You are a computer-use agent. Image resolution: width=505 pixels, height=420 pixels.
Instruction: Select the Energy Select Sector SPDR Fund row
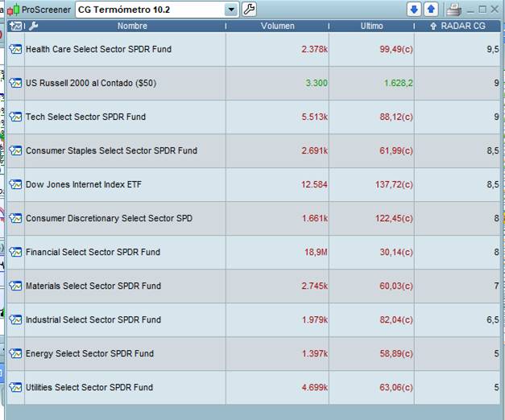tap(89, 353)
